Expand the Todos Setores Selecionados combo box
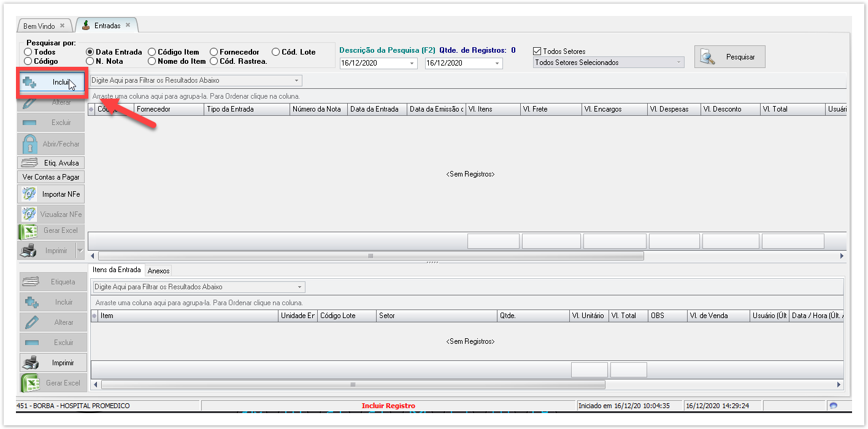The width and height of the screenshot is (868, 429). [x=678, y=63]
